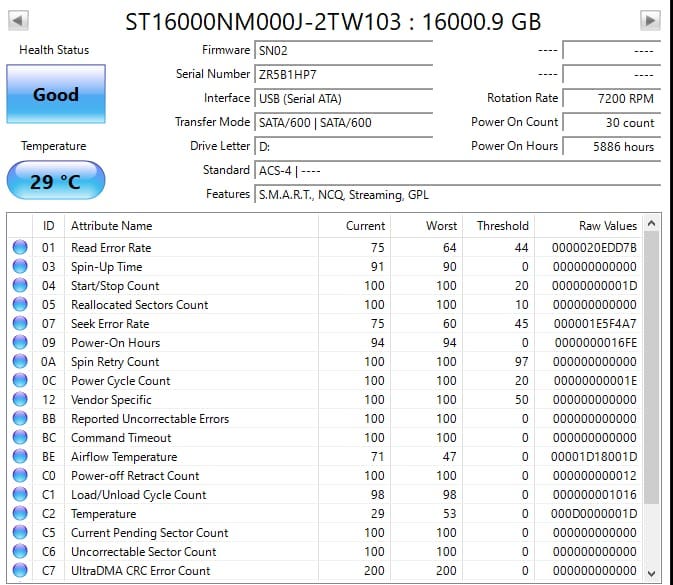Click raw value 00001D18001D

[x=594, y=457]
